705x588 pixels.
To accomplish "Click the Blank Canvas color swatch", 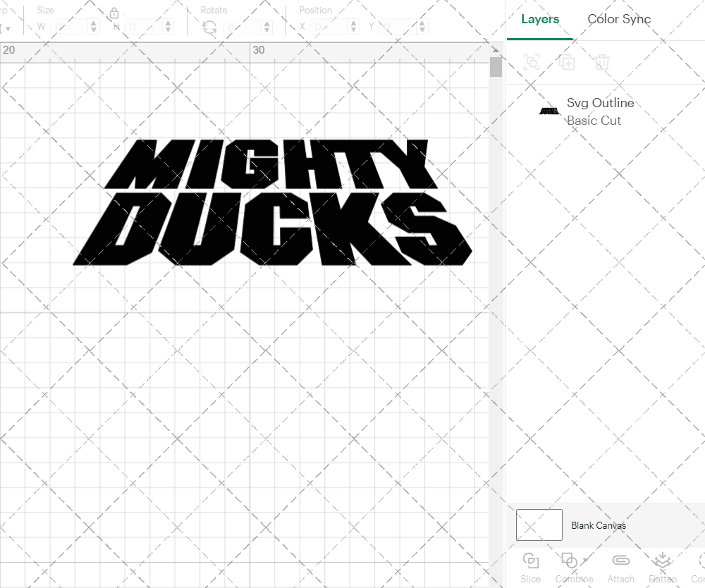I will [539, 525].
